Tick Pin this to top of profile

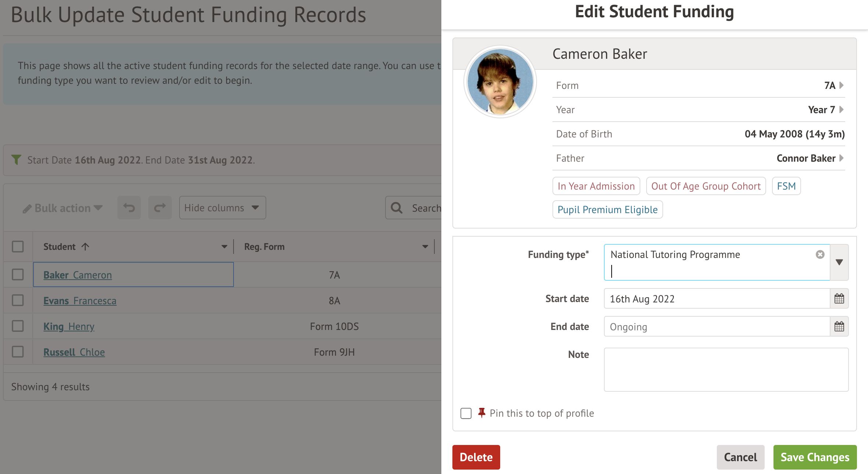466,413
